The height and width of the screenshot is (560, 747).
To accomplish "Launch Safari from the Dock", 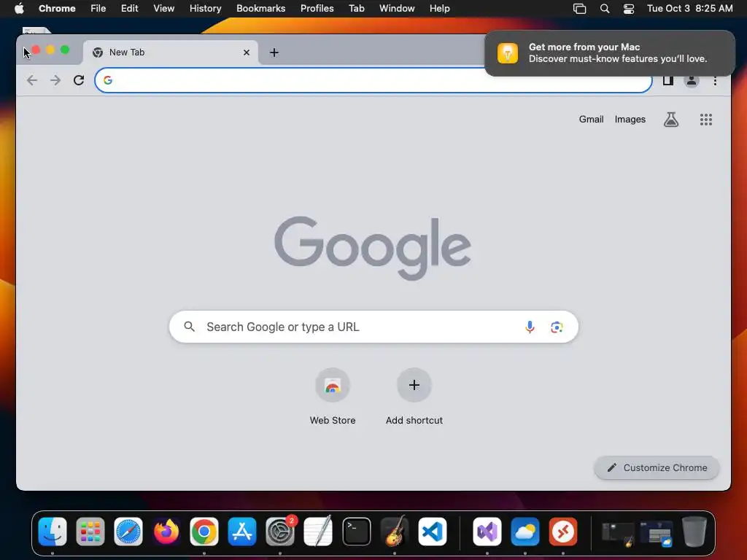I will click(x=128, y=532).
